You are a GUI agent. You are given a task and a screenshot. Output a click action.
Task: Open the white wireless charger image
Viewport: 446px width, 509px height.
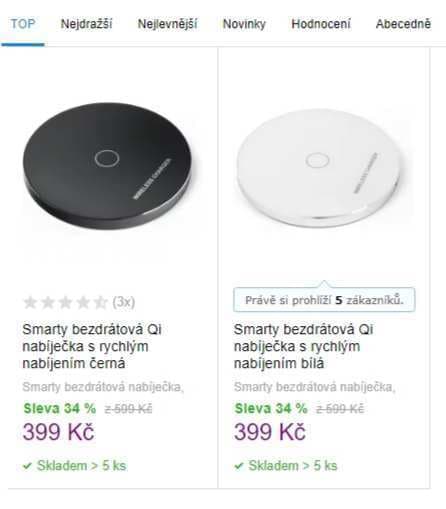(321, 168)
